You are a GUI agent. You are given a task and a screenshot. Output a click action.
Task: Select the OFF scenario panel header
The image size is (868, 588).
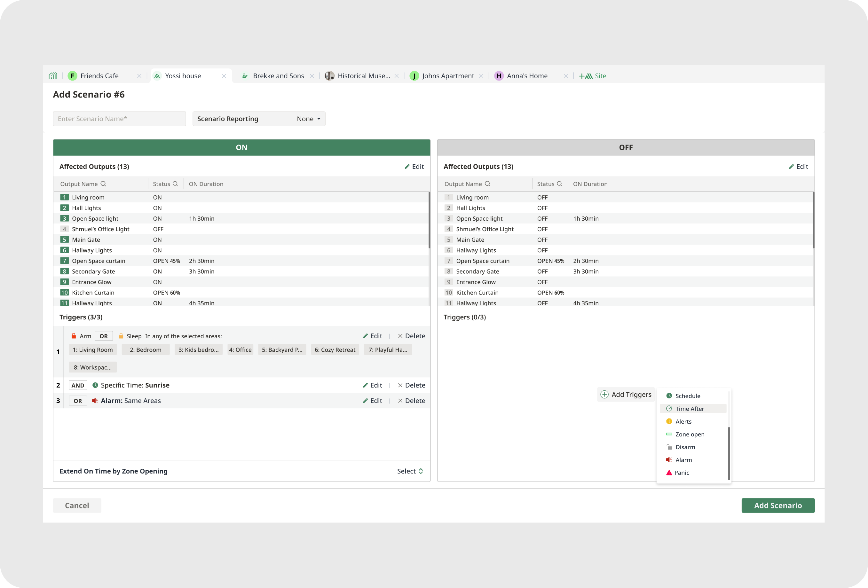626,147
